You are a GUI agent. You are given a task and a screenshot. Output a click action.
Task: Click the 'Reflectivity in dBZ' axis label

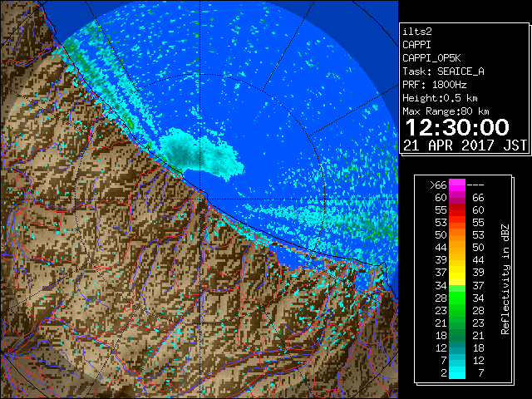(505, 279)
